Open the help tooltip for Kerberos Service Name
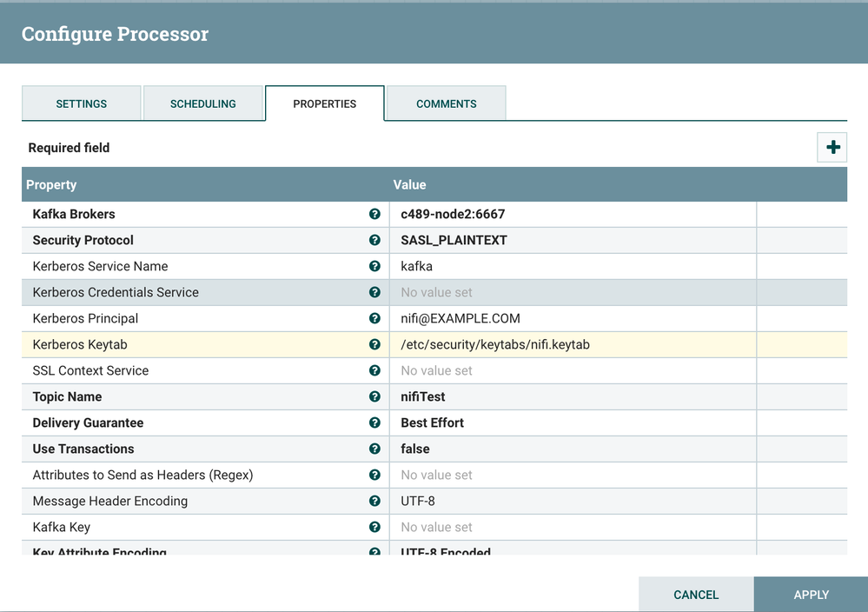The width and height of the screenshot is (868, 612). click(374, 266)
